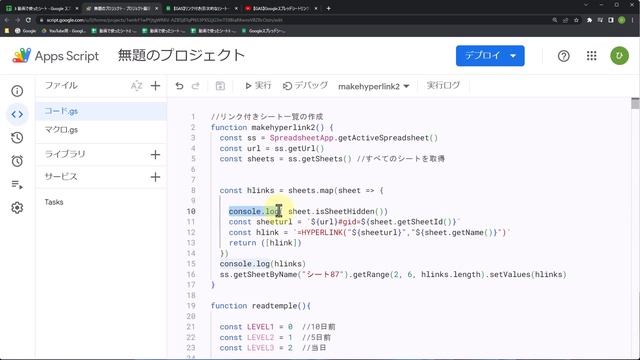Open Project Settings gear icon

pyautogui.click(x=17, y=208)
